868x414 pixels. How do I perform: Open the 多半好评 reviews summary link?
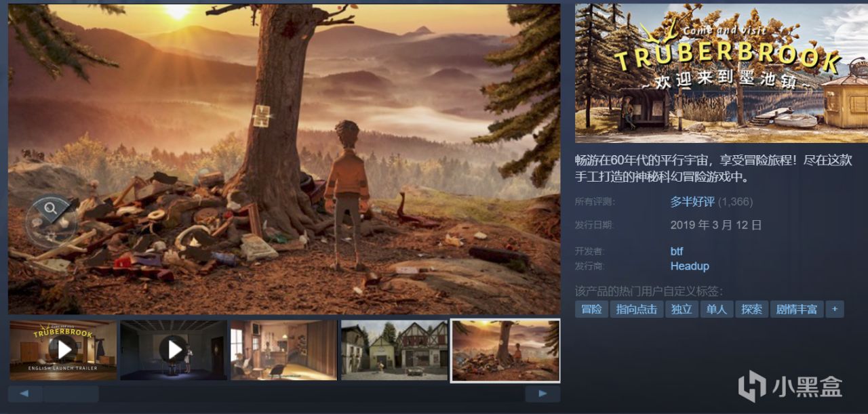click(692, 201)
